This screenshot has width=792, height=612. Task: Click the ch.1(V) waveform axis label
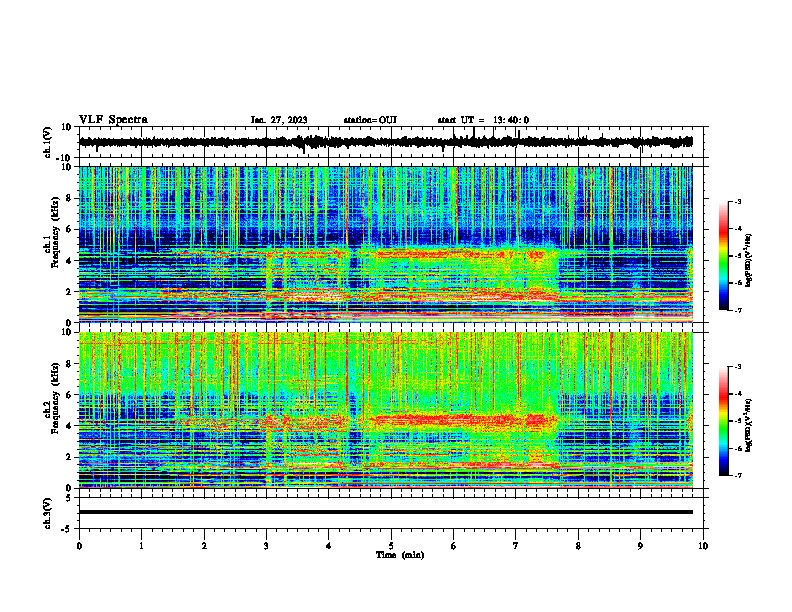48,142
